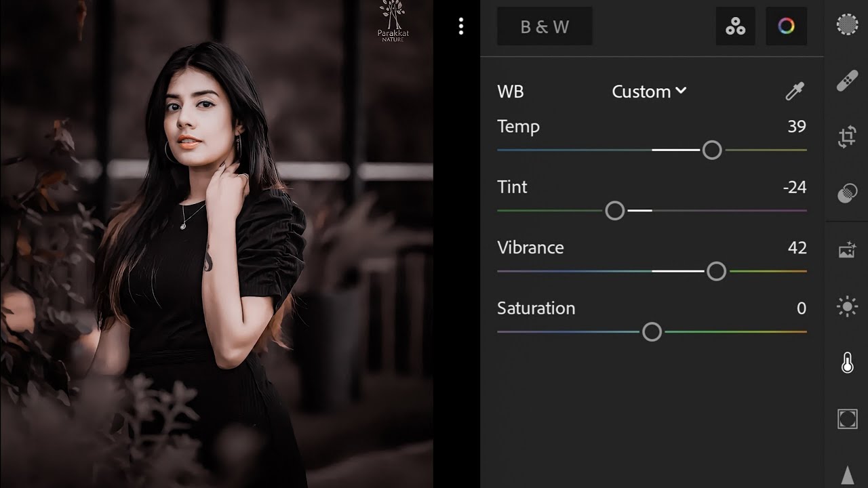868x488 pixels.
Task: Select the Masking dotted circle tool
Action: click(x=847, y=25)
